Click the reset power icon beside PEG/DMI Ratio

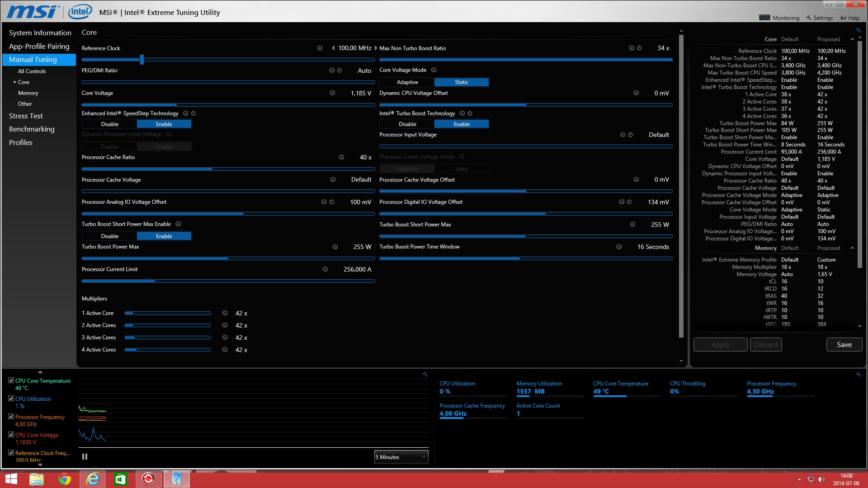click(340, 70)
